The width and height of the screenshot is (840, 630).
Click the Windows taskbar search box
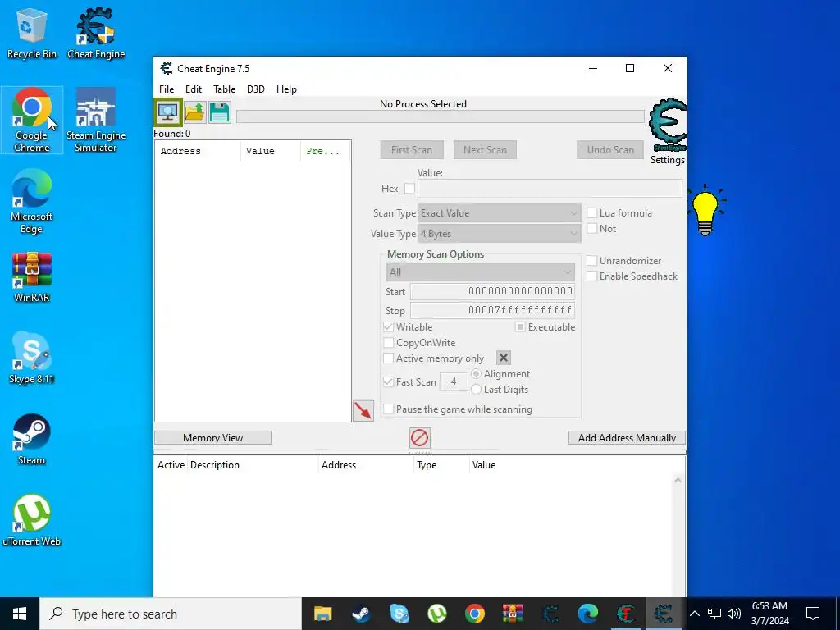[171, 614]
